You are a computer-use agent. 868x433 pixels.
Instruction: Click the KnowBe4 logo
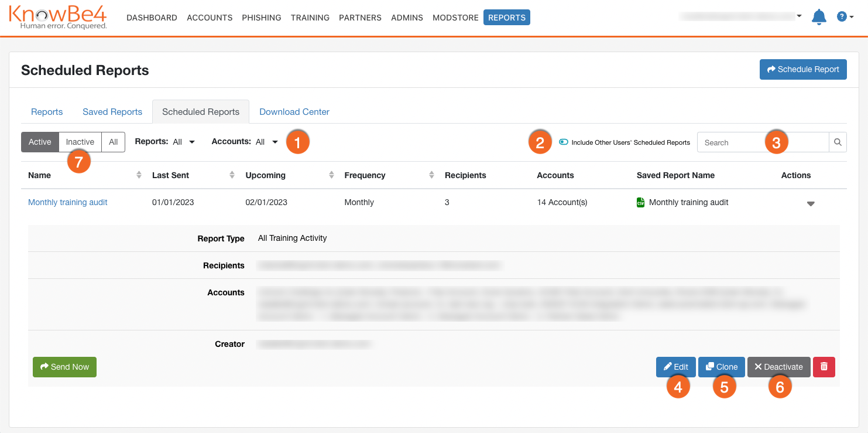click(x=57, y=18)
